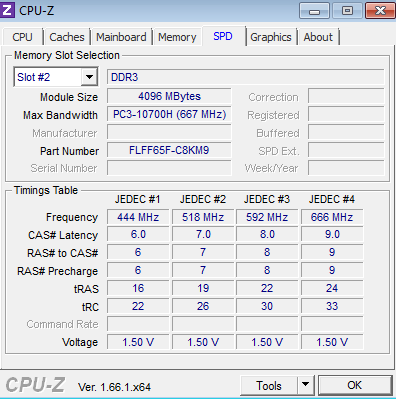The width and height of the screenshot is (396, 400).
Task: Minimize the CPU-Z window
Action: click(x=314, y=11)
